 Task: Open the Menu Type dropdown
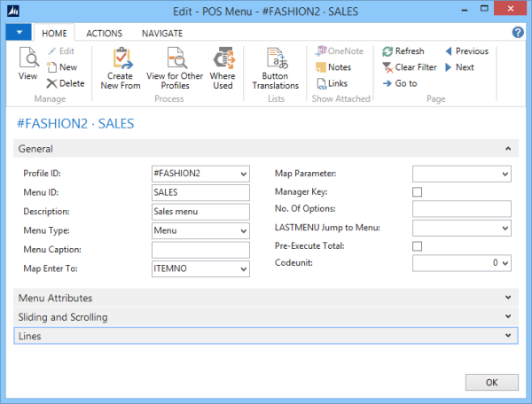coord(244,231)
